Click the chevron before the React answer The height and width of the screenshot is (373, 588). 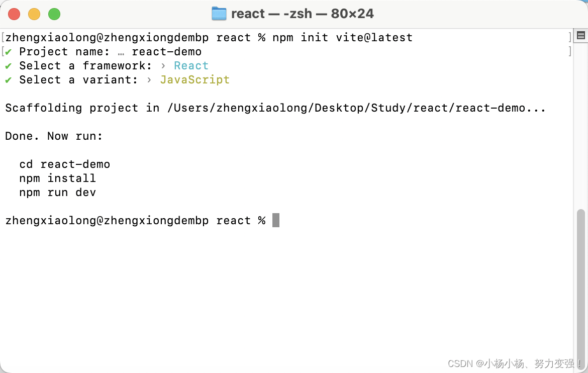coord(162,65)
